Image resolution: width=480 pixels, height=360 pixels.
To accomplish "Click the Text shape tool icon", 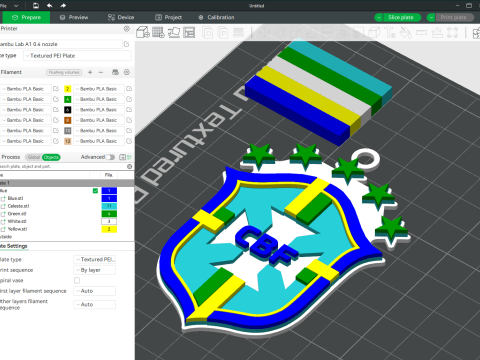I will click(390, 33).
